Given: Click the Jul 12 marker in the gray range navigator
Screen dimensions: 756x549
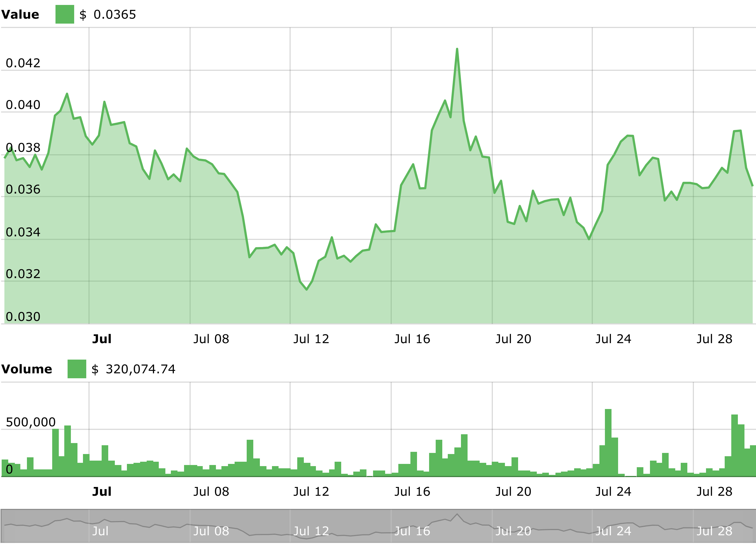Looking at the screenshot, I should [x=311, y=531].
